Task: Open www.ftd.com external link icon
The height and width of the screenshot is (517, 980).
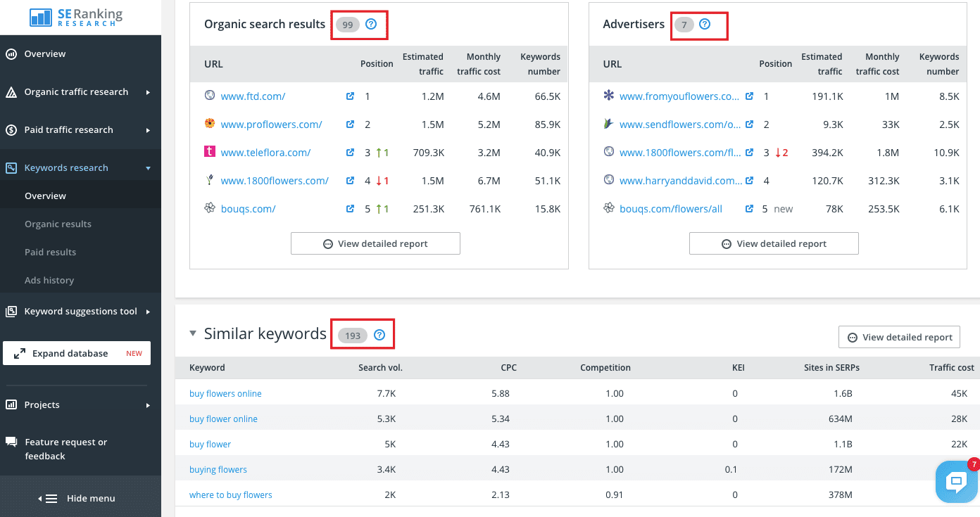Action: point(350,96)
